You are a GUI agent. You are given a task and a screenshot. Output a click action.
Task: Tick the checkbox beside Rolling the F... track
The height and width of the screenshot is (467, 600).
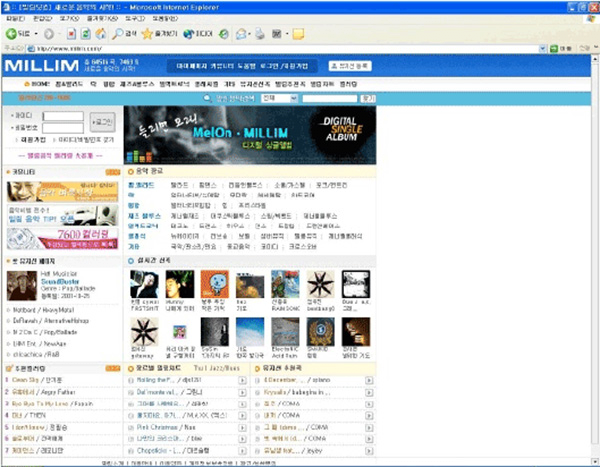(132, 381)
